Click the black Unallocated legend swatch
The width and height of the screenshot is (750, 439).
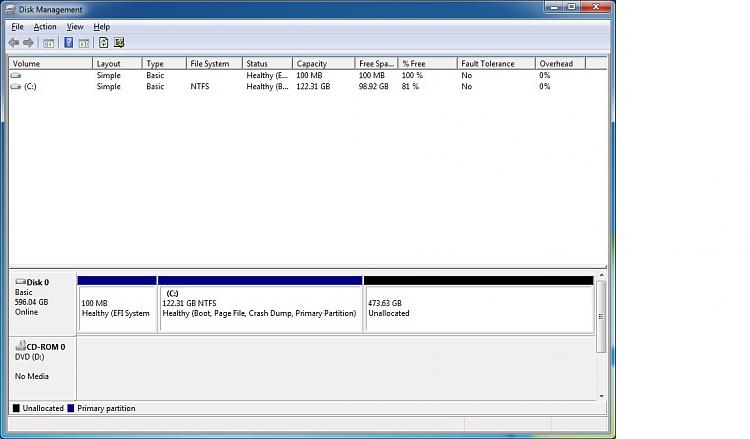tap(16, 408)
